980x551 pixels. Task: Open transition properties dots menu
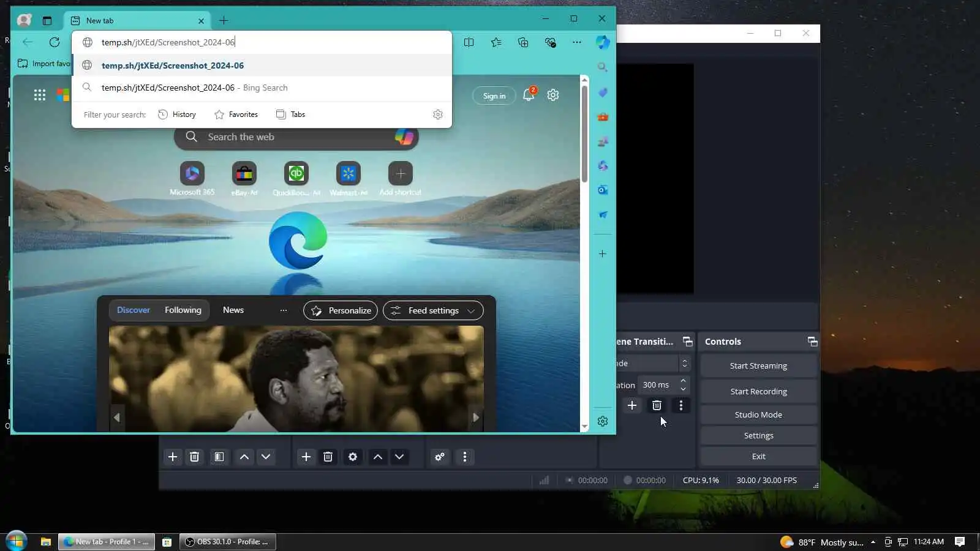pos(681,405)
